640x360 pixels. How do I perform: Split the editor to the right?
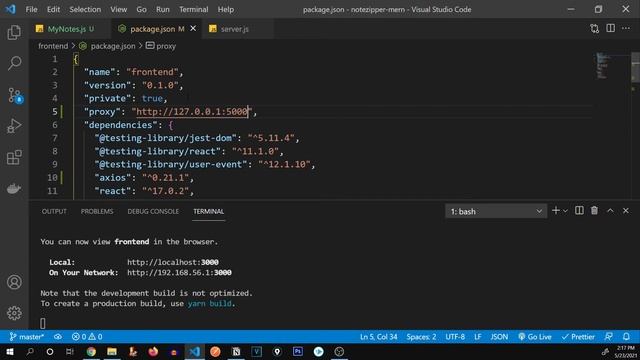610,28
